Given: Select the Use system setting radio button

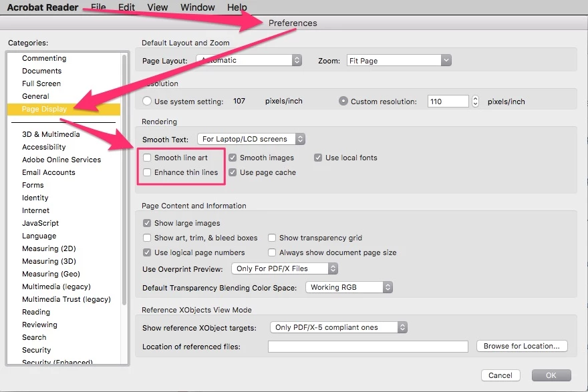Looking at the screenshot, I should [x=147, y=102].
